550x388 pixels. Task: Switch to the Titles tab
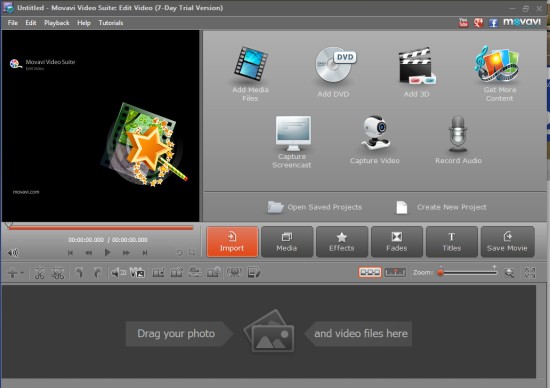click(452, 242)
